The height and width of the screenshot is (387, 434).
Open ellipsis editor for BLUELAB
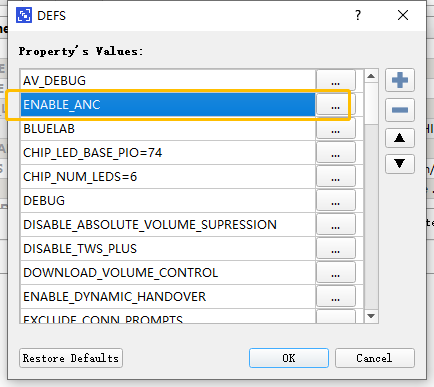tap(336, 129)
